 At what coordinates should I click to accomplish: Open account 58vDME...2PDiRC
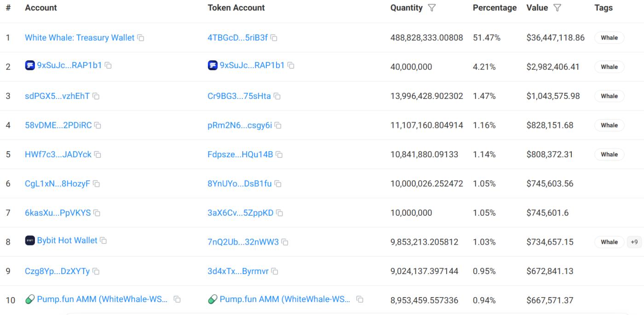(x=58, y=125)
